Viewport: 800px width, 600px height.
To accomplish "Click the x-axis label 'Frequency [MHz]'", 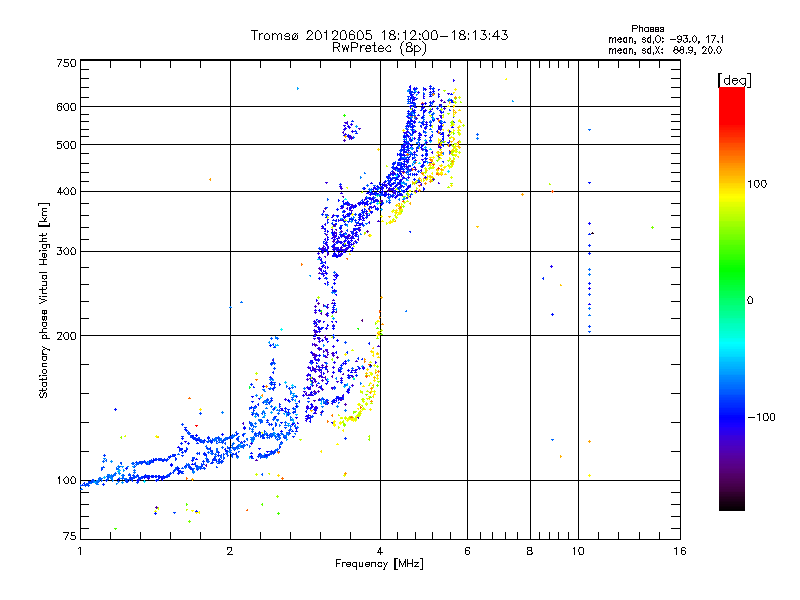I will (379, 564).
